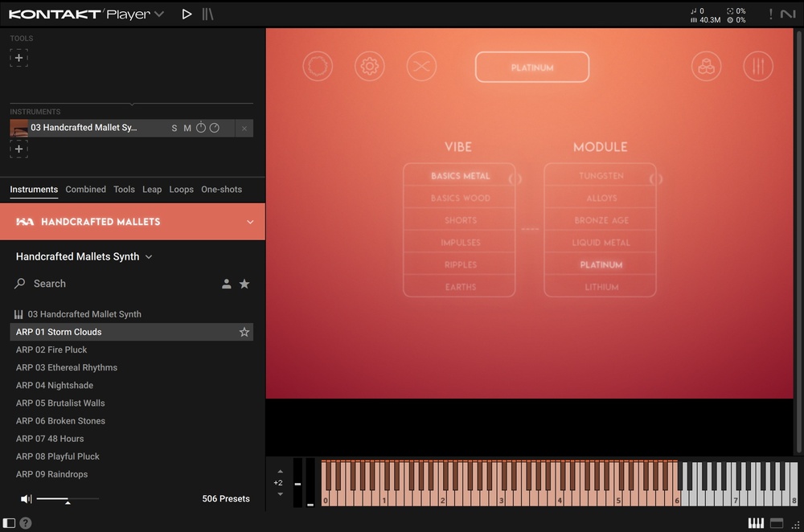Select LIQUID METAL module
The height and width of the screenshot is (532, 804).
601,243
